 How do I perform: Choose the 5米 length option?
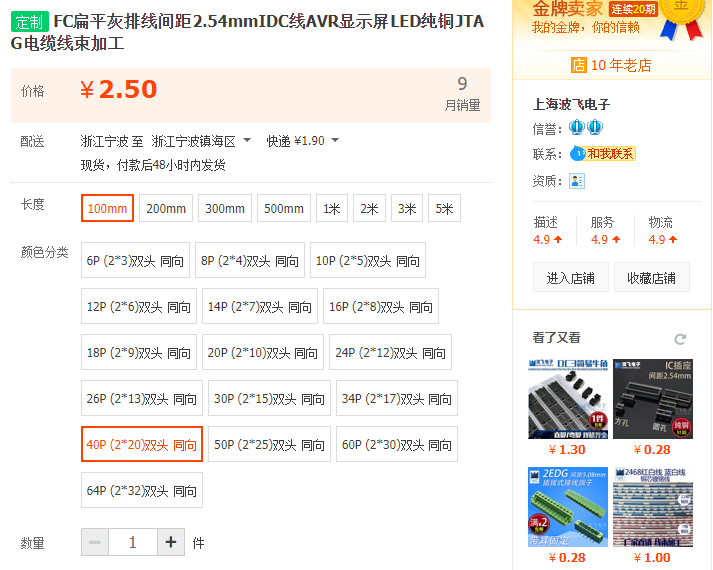pos(444,208)
